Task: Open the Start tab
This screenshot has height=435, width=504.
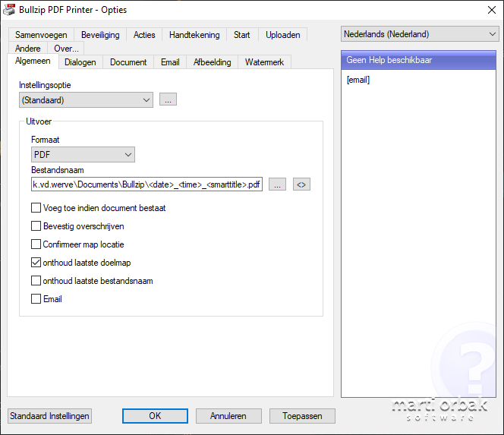Action: [x=241, y=35]
